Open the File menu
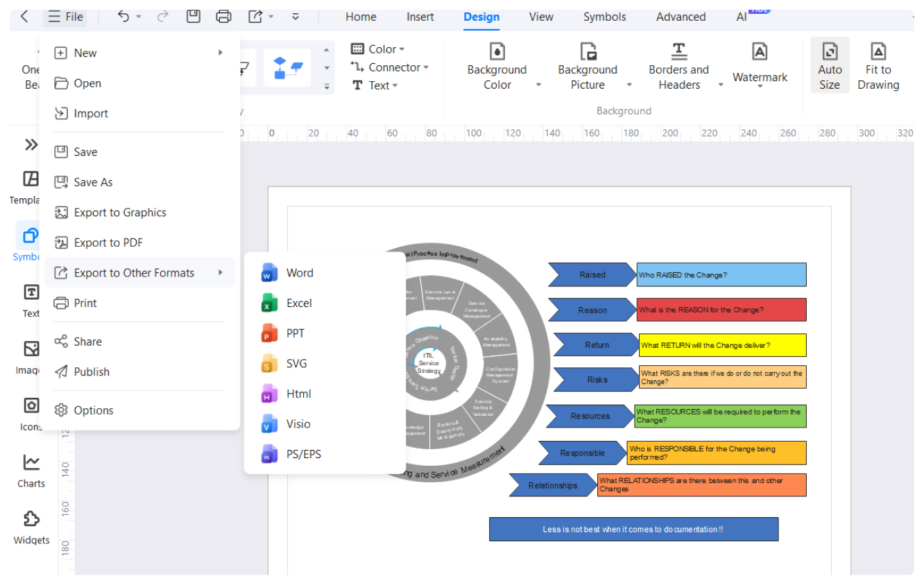Screen dimensions: 924x585 (65, 17)
